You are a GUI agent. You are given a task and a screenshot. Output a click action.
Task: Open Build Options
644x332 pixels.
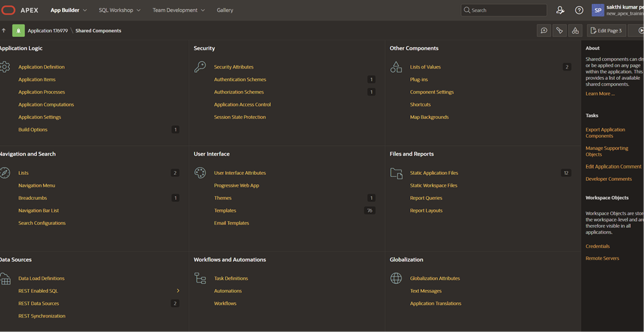[x=33, y=129]
